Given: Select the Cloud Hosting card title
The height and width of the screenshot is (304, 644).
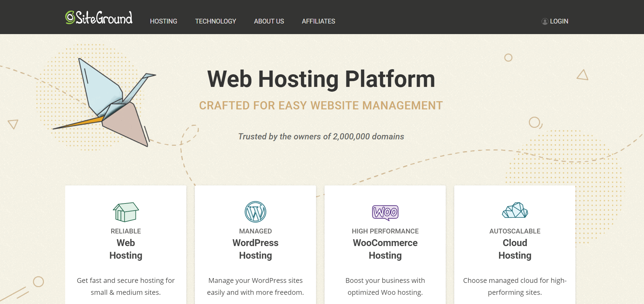Looking at the screenshot, I should tap(515, 249).
